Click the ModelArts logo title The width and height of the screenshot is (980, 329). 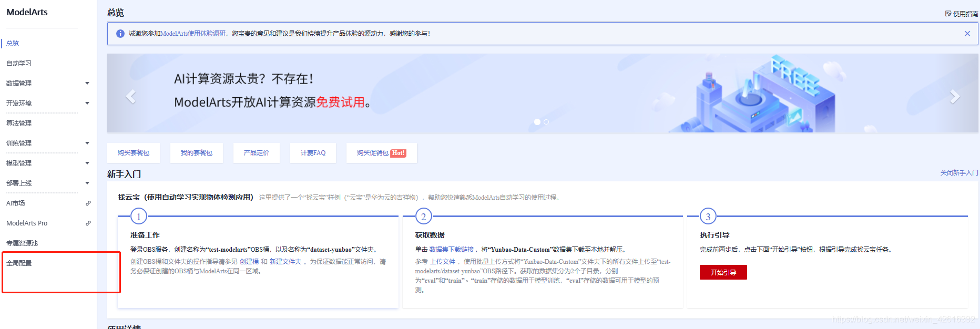(27, 12)
